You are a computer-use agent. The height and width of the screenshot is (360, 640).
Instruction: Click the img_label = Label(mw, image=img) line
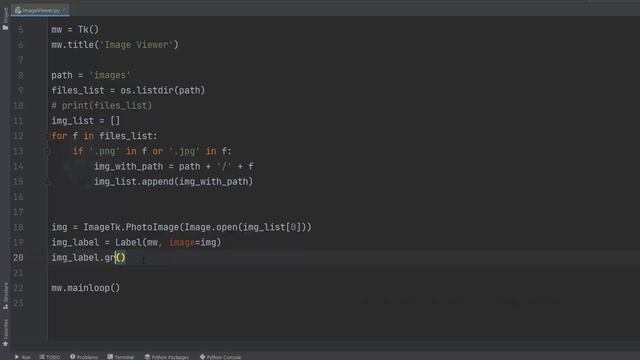136,242
